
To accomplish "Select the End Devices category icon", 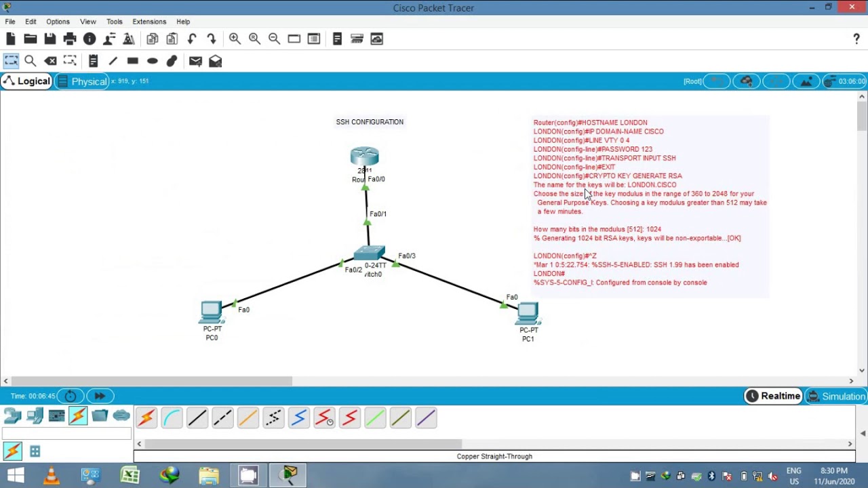I will pyautogui.click(x=35, y=415).
